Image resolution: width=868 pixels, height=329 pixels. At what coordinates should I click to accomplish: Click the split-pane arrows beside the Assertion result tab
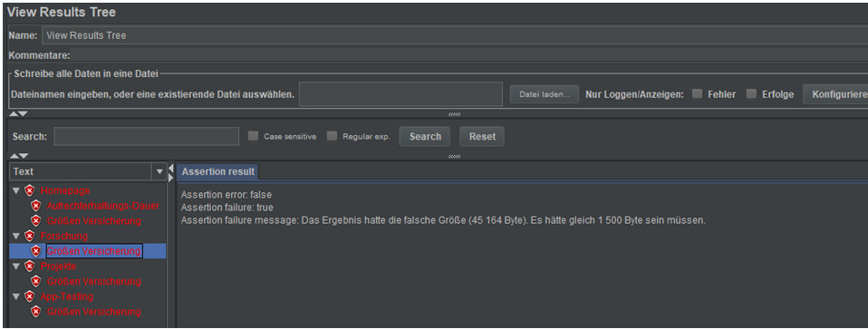pos(170,172)
